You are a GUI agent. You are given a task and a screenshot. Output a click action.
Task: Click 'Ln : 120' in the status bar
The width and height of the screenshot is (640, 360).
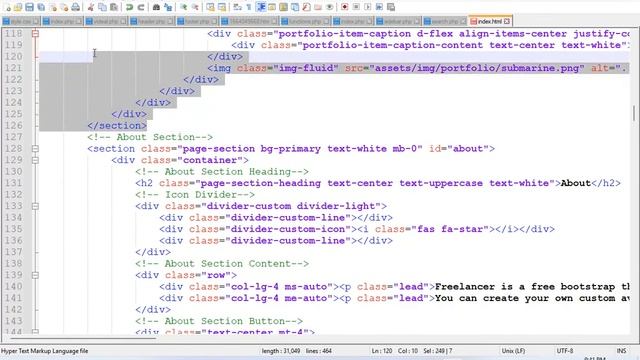[x=382, y=351]
